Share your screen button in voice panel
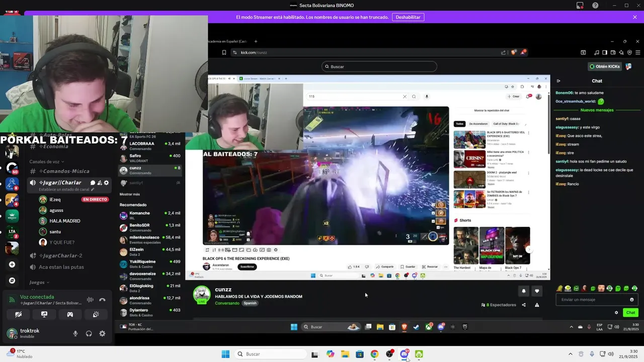The width and height of the screenshot is (644, 362). [44, 314]
